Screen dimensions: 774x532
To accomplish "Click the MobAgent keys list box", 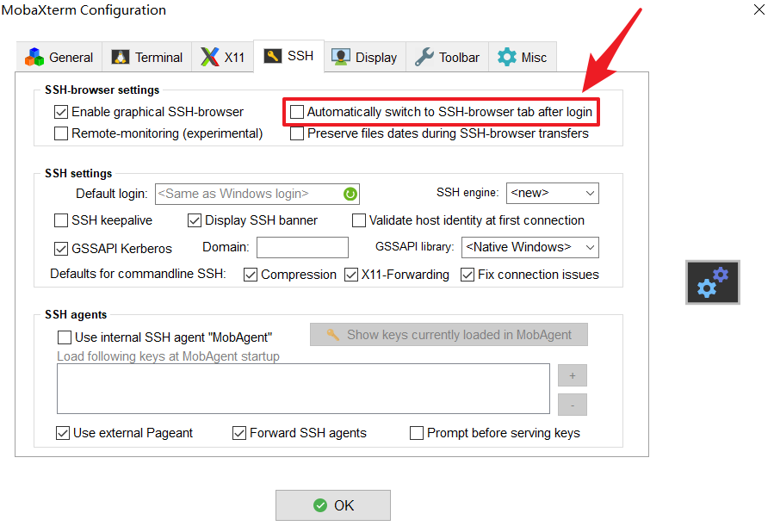I will click(303, 388).
